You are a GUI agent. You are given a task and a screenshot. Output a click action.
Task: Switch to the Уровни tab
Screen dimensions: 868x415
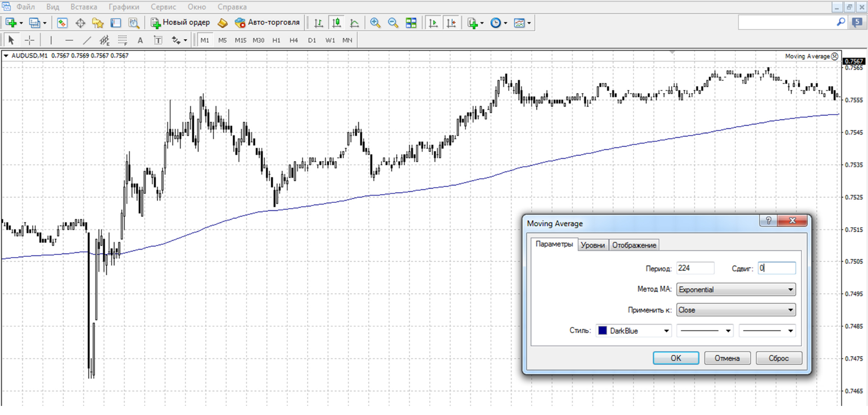coord(593,245)
